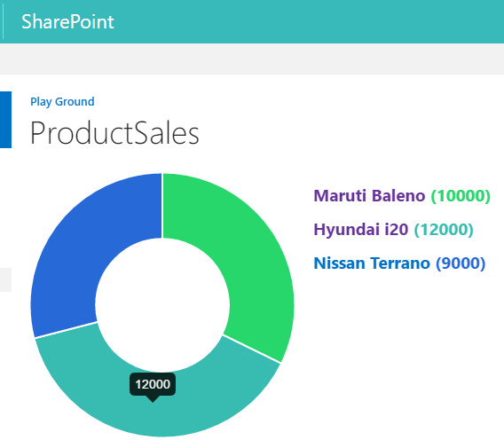Click the ProductSales page title
504x448 pixels.
(x=114, y=133)
